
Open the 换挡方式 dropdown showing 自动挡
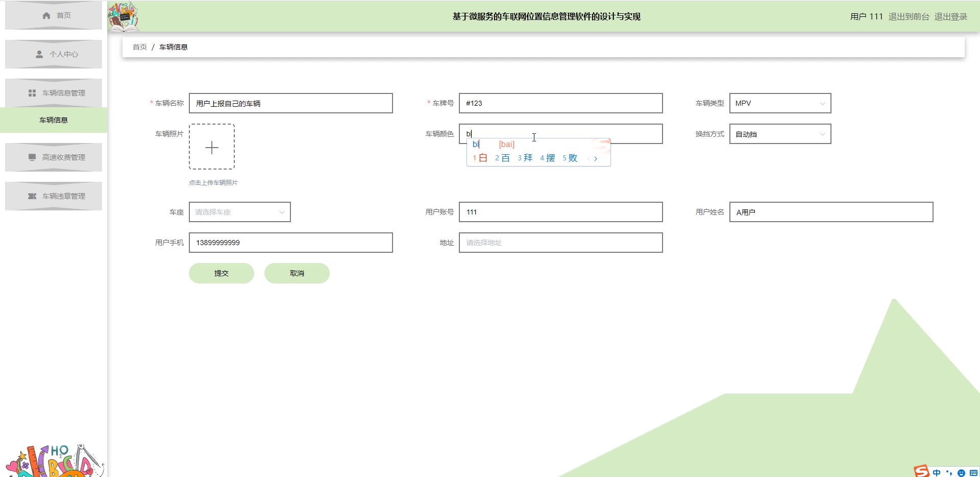[x=780, y=134]
